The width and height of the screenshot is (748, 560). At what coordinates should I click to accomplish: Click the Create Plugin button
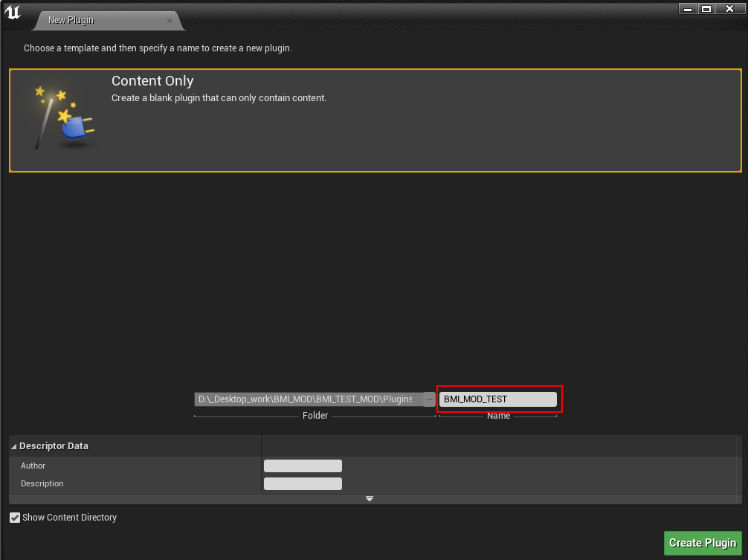703,543
